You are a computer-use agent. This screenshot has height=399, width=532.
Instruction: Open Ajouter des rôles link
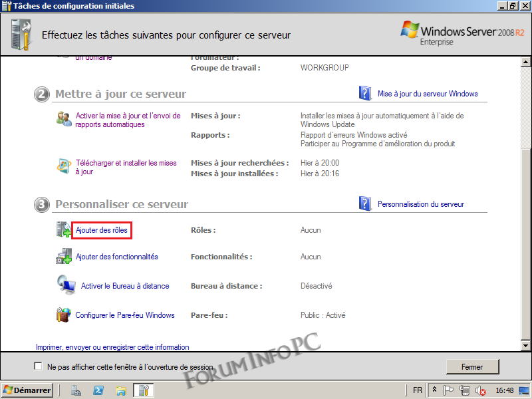pyautogui.click(x=102, y=230)
